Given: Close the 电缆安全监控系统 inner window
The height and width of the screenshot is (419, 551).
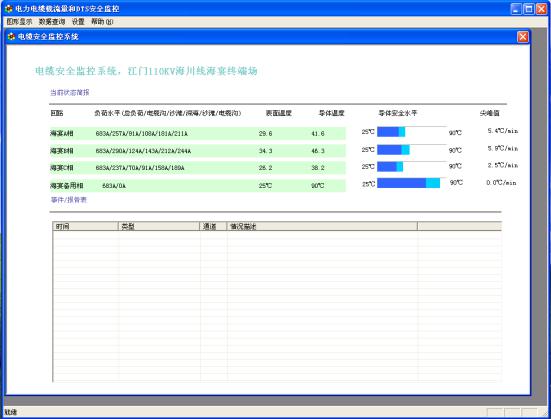Looking at the screenshot, I should [x=523, y=37].
